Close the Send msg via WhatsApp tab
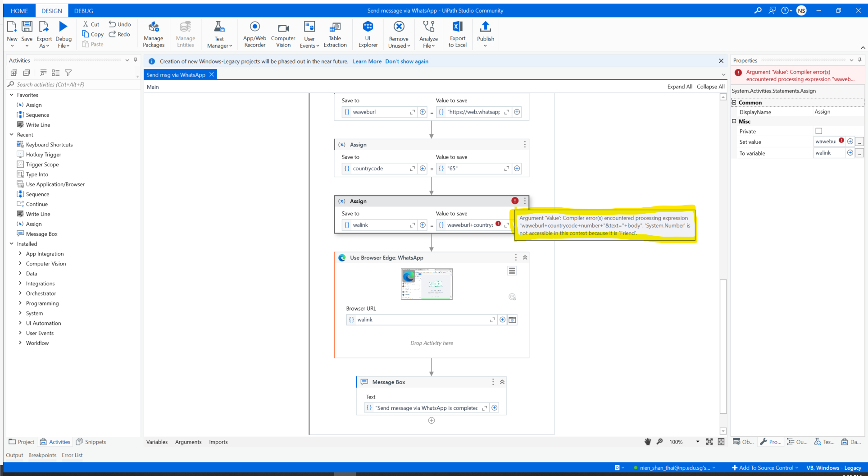868x476 pixels. pyautogui.click(x=212, y=74)
